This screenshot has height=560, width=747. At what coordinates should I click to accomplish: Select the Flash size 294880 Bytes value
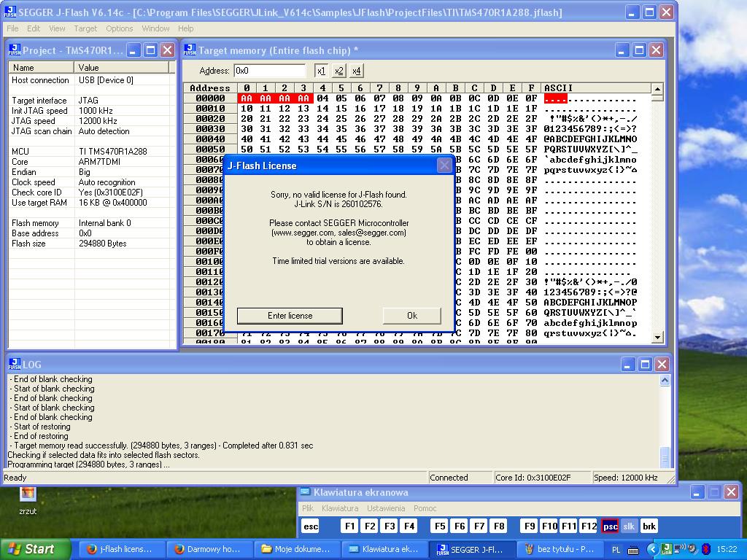click(x=102, y=244)
